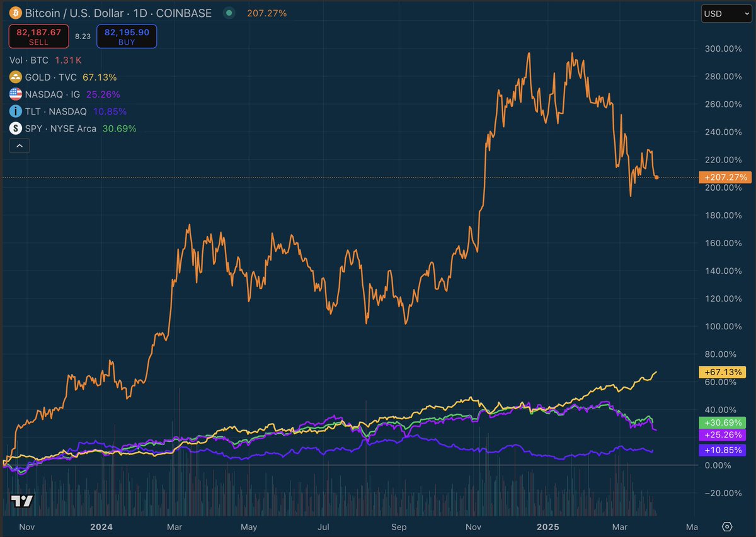Click the S circle icon beside SPY
This screenshot has width=756, height=537.
click(x=14, y=128)
